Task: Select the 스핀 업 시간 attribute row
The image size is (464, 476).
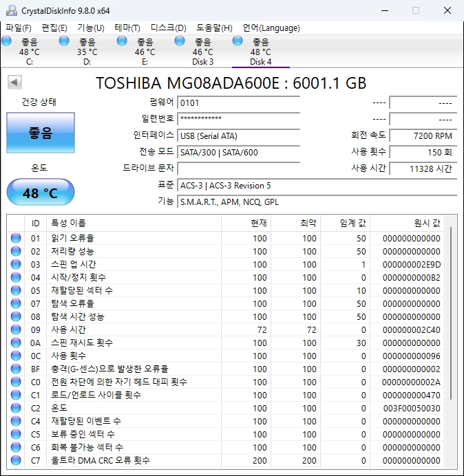Action: 226,264
